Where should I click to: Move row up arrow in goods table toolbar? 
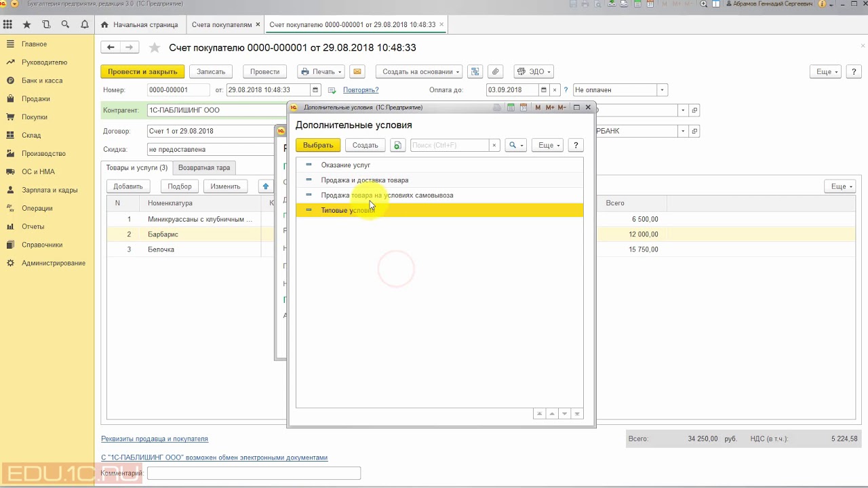(x=266, y=186)
